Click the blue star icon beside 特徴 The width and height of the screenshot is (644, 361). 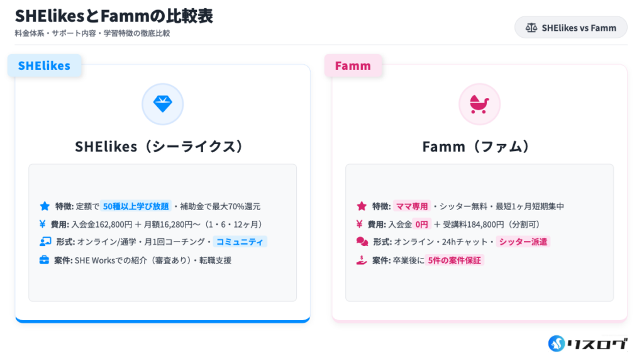(45, 206)
